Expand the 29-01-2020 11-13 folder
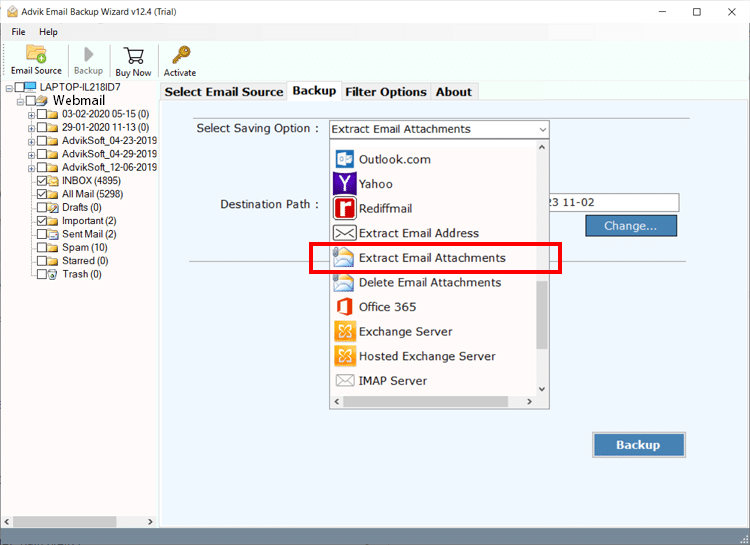This screenshot has height=545, width=750. (x=31, y=128)
